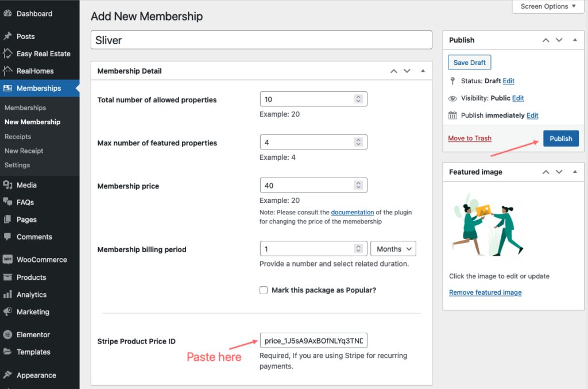Click the Posts pin icon
The height and width of the screenshot is (389, 588).
(7, 36)
